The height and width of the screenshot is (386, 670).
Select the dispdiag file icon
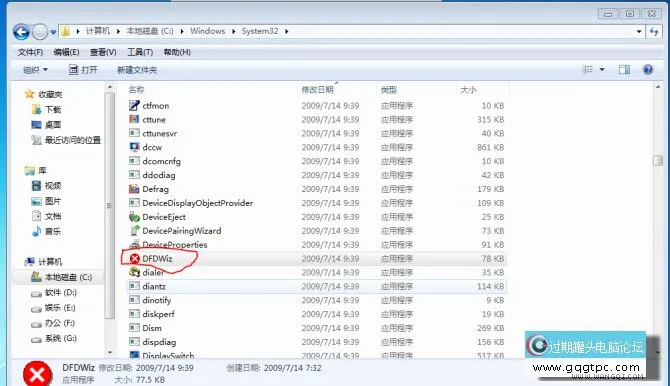tap(134, 342)
